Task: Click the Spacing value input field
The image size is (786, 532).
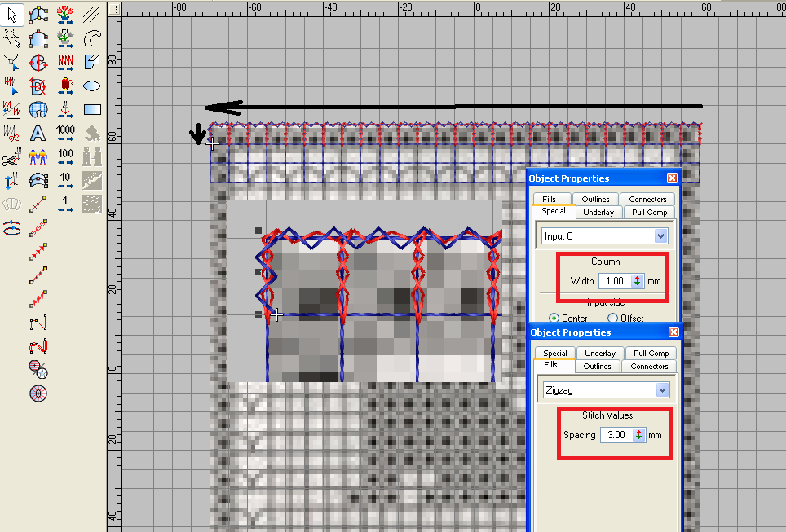Action: tap(616, 435)
